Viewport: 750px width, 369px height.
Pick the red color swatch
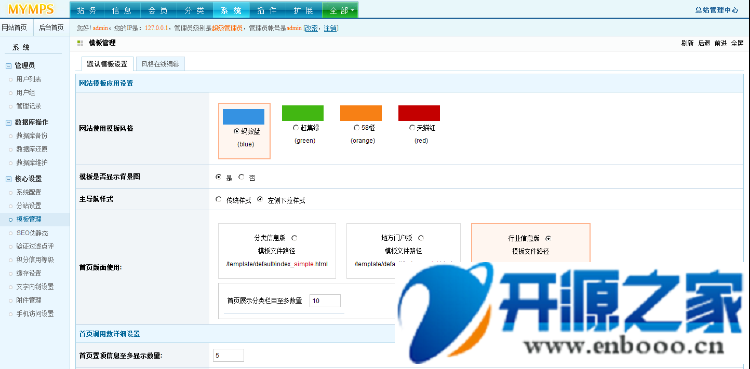(419, 113)
